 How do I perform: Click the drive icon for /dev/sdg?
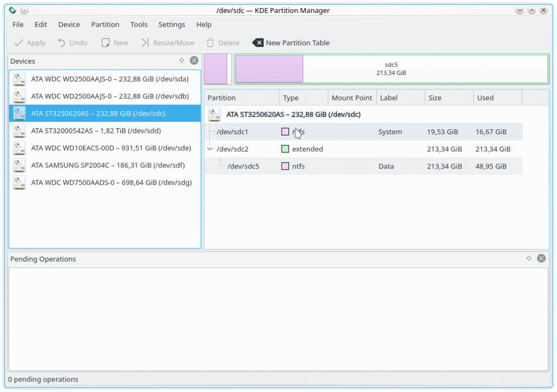(19, 183)
